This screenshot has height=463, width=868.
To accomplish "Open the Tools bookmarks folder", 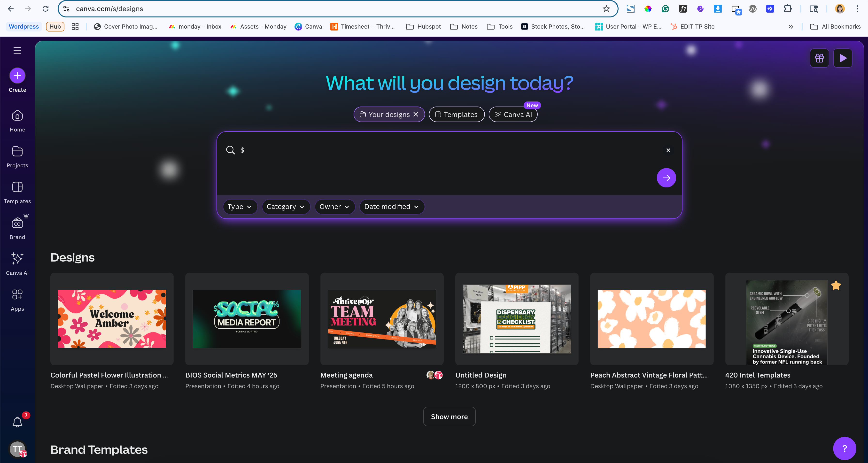I will point(500,27).
